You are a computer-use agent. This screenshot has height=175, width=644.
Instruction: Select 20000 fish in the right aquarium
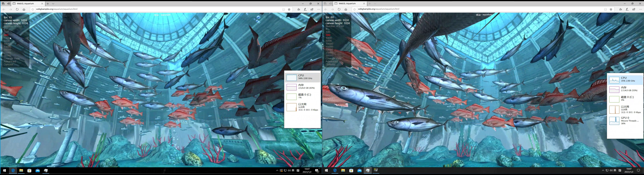(x=329, y=50)
